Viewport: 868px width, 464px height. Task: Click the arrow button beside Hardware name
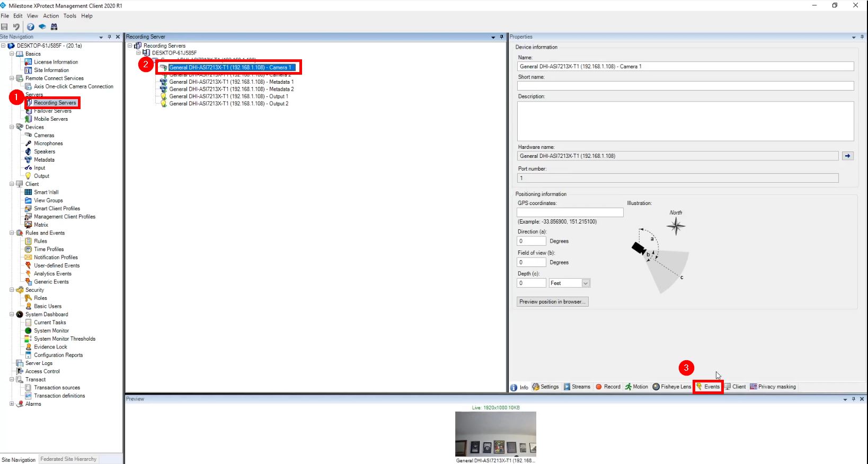848,156
